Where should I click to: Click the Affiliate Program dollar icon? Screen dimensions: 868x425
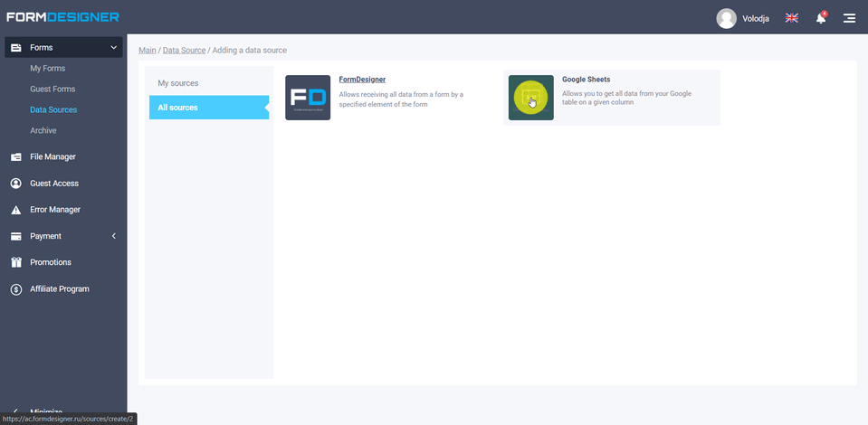15,289
